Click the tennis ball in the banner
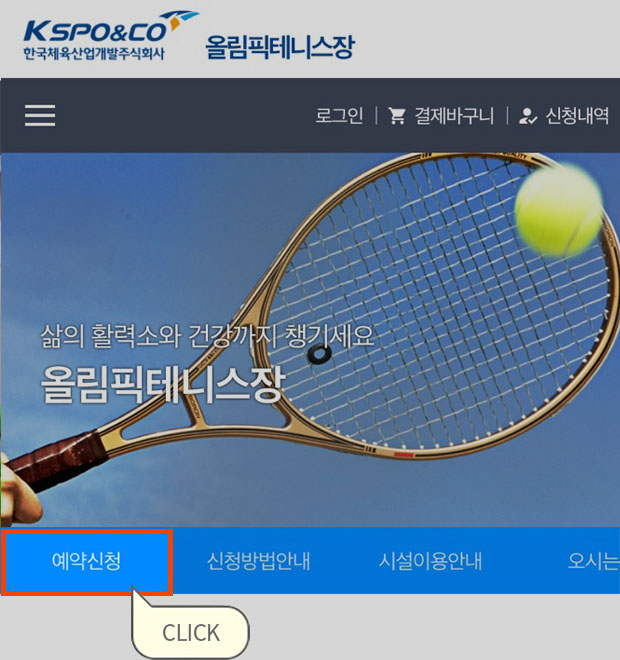 point(559,210)
